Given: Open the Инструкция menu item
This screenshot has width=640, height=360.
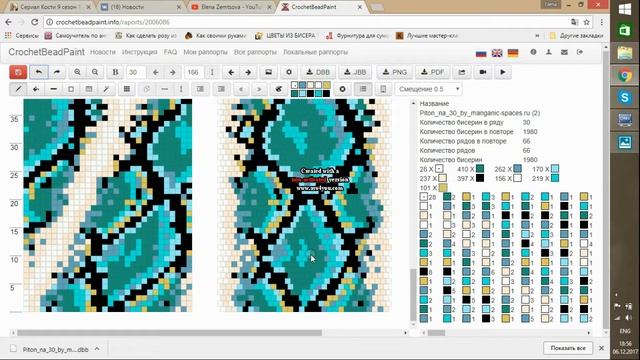Looking at the screenshot, I should 140,52.
